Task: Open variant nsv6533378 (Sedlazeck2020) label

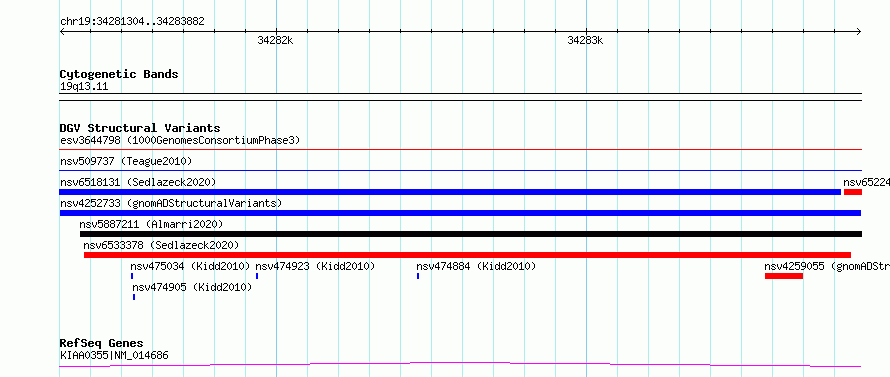Action: click(161, 245)
